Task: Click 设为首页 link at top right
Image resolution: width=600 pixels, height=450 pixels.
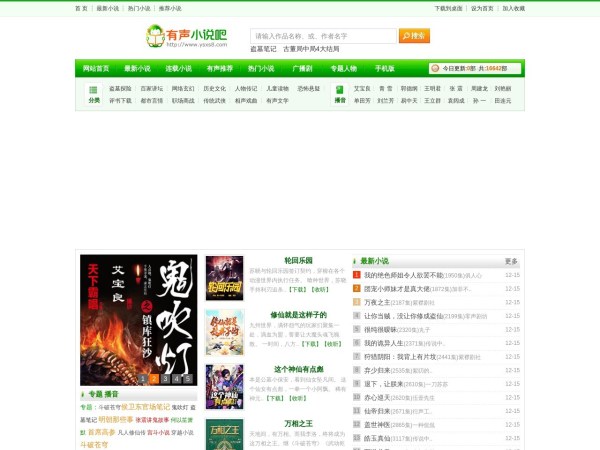Action: pyautogui.click(x=482, y=8)
